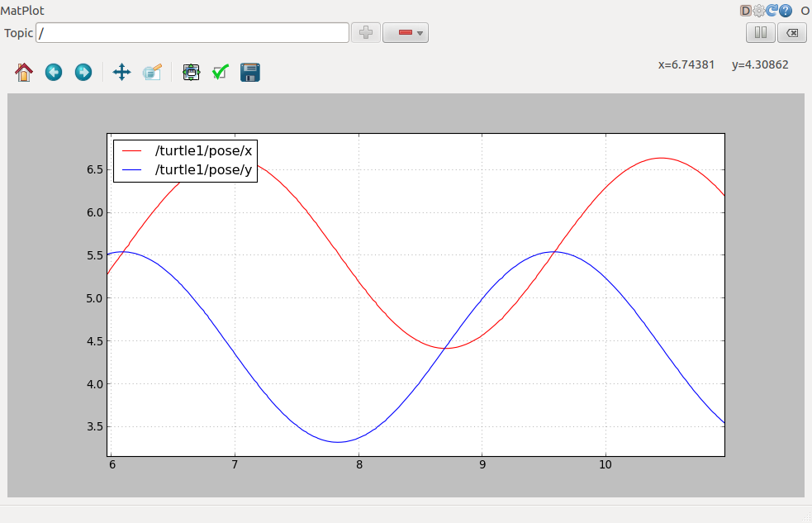Activate the pan/move tool
This screenshot has height=523, width=812.
click(x=121, y=73)
